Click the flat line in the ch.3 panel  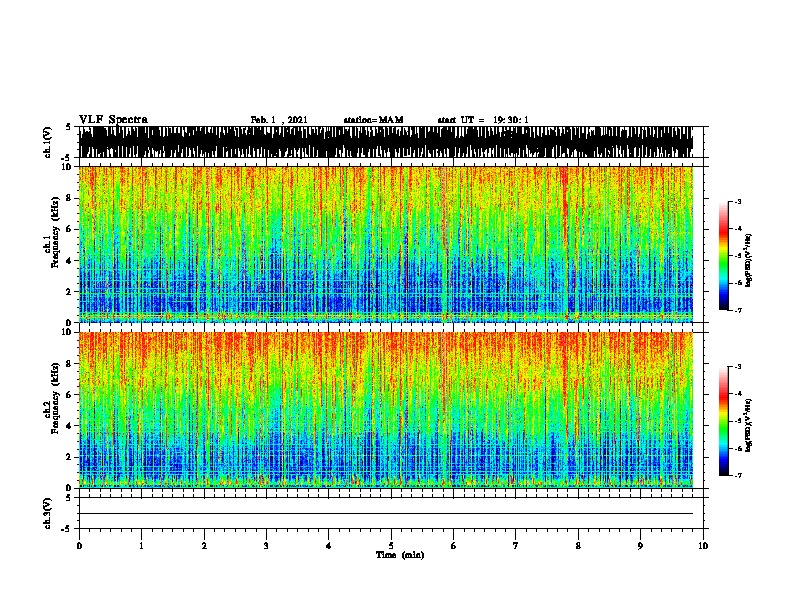(386, 514)
